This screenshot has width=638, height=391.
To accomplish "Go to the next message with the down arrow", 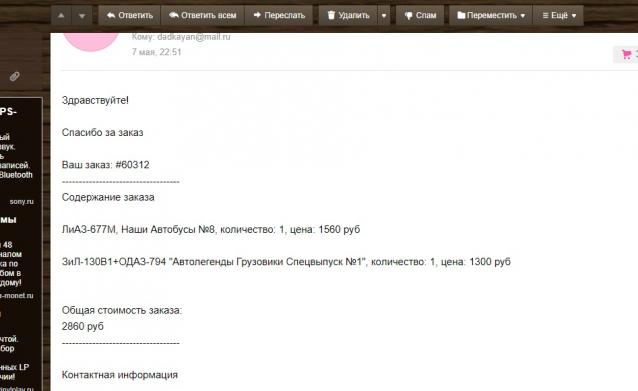I will [82, 15].
